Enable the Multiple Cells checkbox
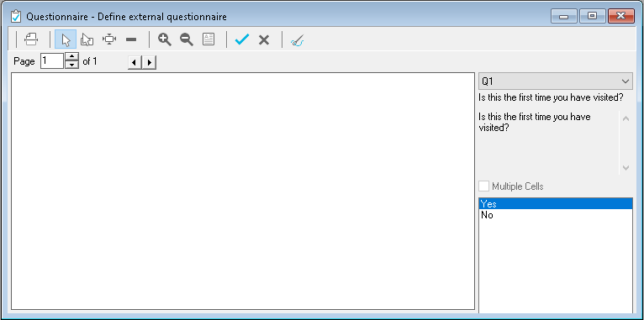 [483, 186]
